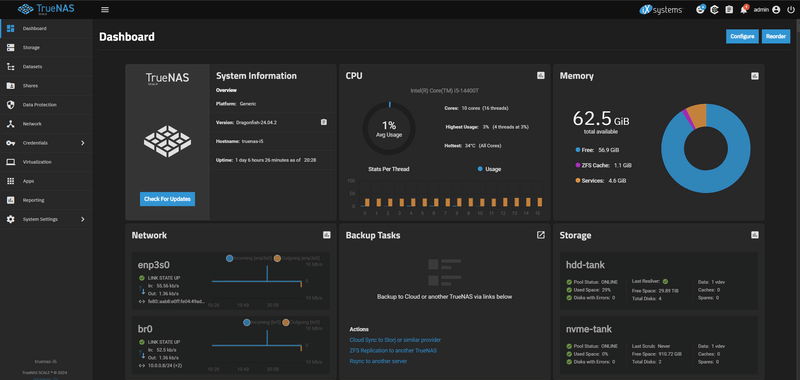Toggle Outgoing [br0] chart legend
This screenshot has width=800, height=380.
click(301, 322)
